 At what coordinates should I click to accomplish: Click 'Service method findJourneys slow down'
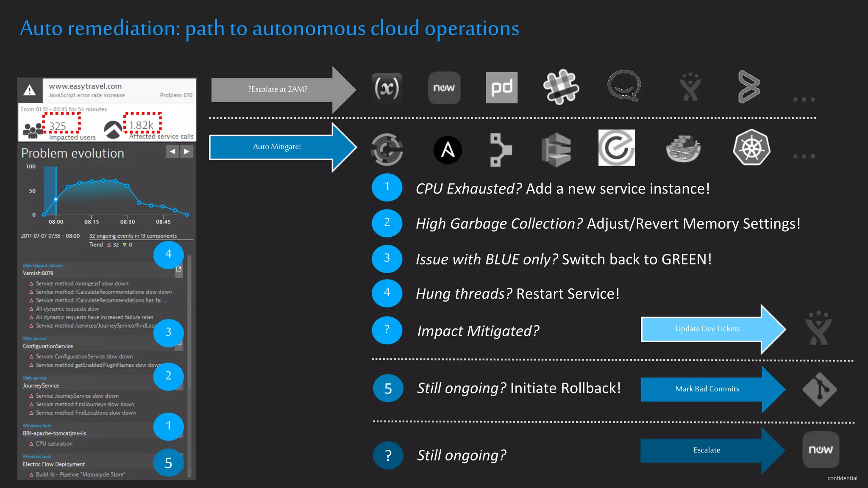tap(85, 405)
